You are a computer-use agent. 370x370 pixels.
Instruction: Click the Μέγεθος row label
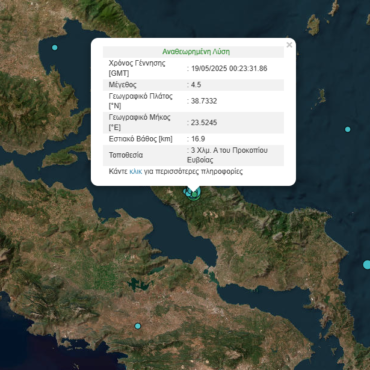[x=123, y=85]
